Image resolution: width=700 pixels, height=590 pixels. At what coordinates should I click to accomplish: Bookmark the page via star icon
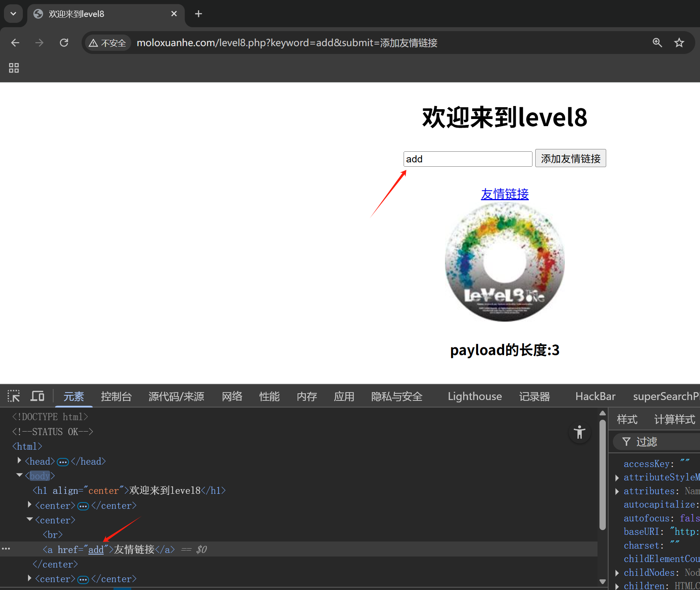click(679, 43)
